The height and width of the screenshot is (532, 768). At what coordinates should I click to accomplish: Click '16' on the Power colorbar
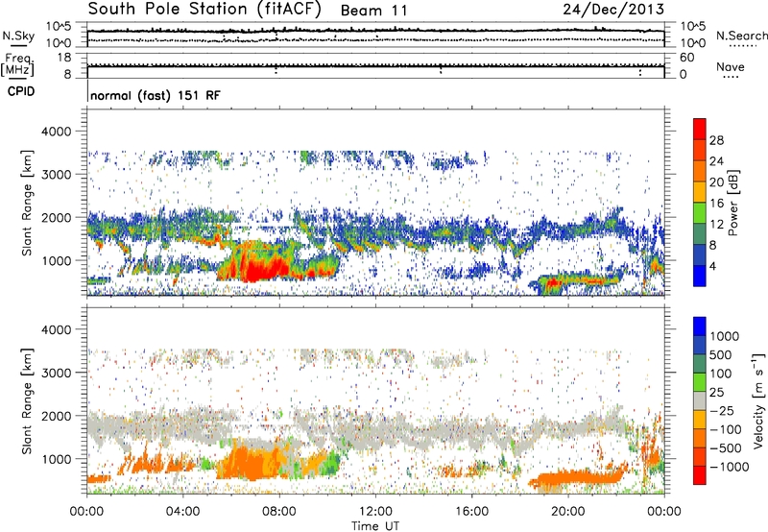(716, 204)
